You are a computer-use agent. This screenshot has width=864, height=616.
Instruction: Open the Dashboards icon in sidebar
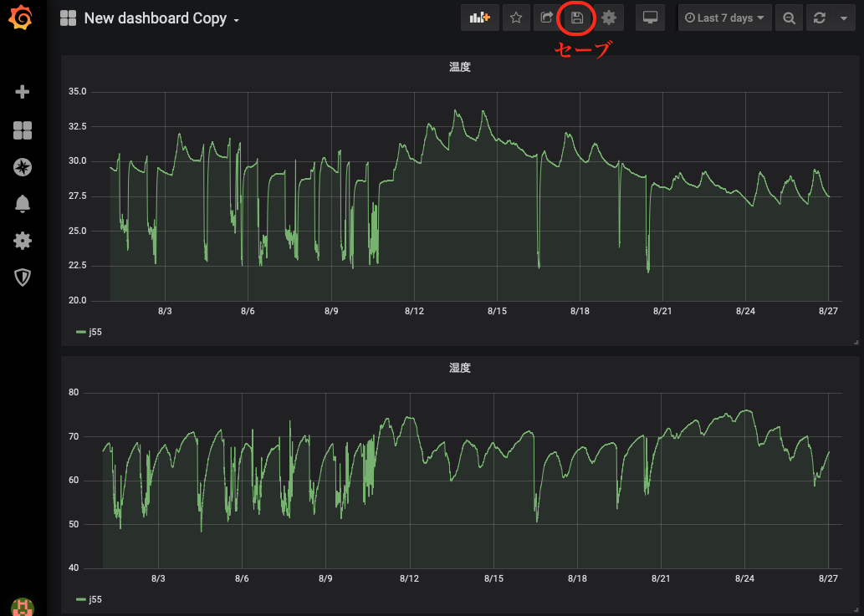point(23,130)
